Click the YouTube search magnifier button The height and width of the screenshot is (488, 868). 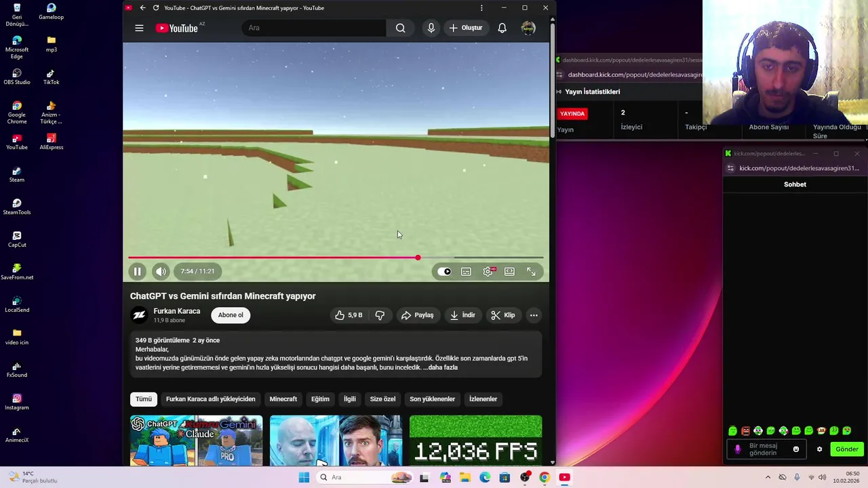click(x=401, y=28)
